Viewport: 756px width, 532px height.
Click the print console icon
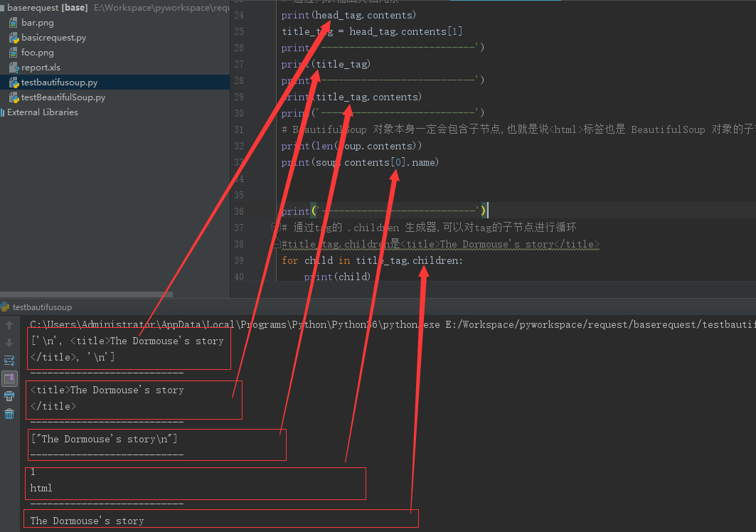[9, 396]
